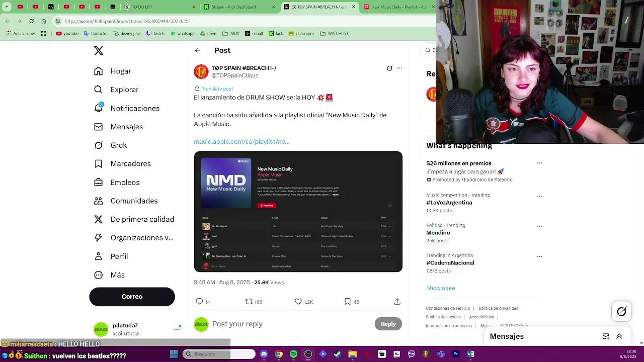Open the WATCHLIST bookmark folder
This screenshot has width=644, height=362.
335,34
